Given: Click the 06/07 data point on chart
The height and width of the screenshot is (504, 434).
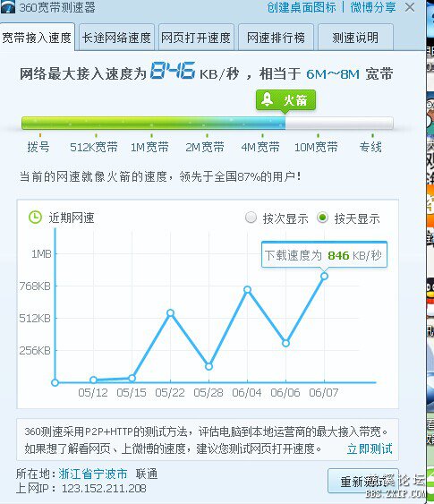Looking at the screenshot, I should click(324, 276).
